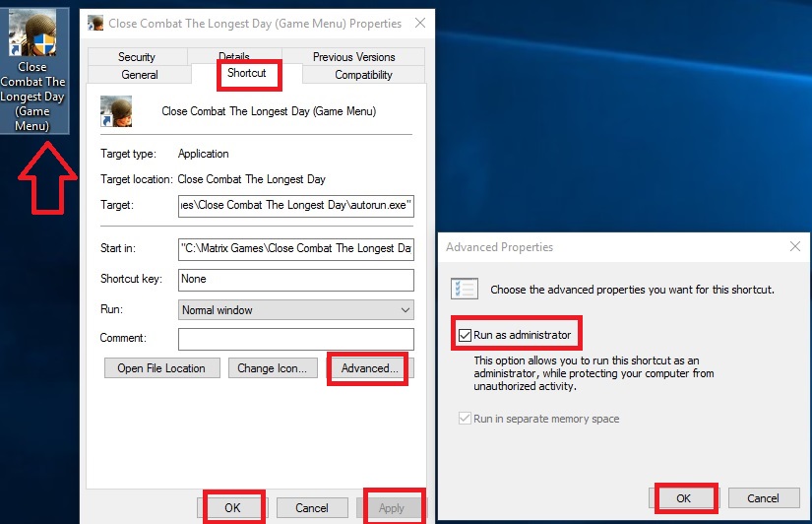Switch to the Previous Versions tab
812x524 pixels.
click(x=353, y=56)
